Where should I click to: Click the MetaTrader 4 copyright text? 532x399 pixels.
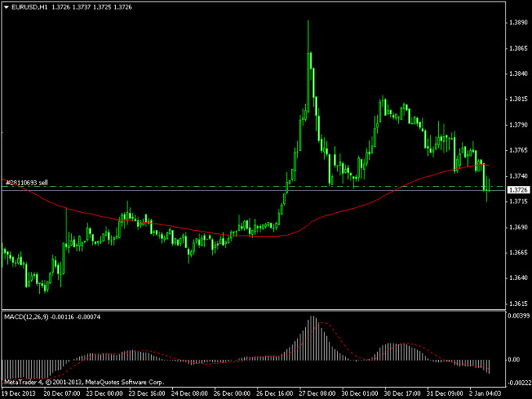pyautogui.click(x=70, y=382)
